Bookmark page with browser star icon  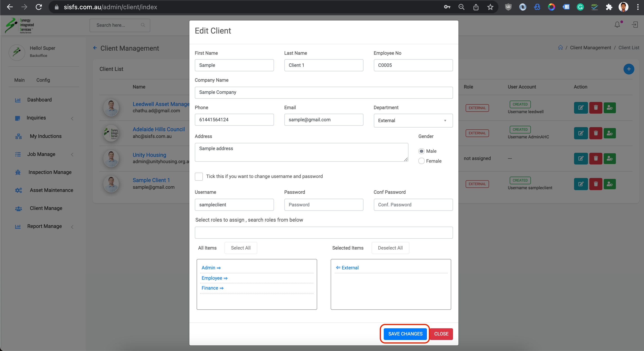point(490,7)
